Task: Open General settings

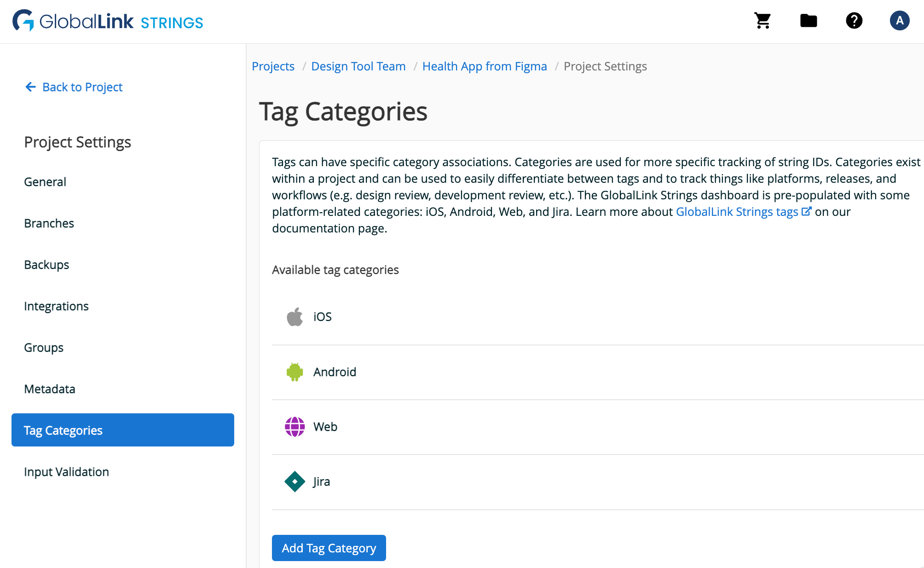Action: click(45, 182)
